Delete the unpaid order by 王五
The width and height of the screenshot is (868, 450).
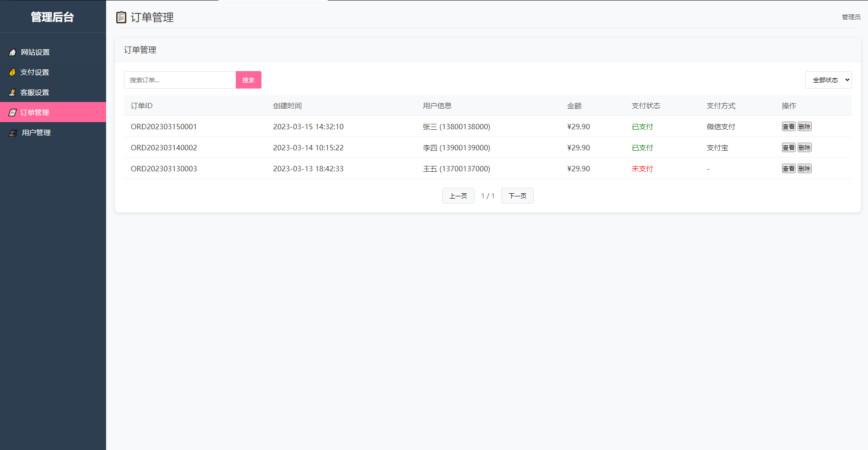pyautogui.click(x=804, y=169)
